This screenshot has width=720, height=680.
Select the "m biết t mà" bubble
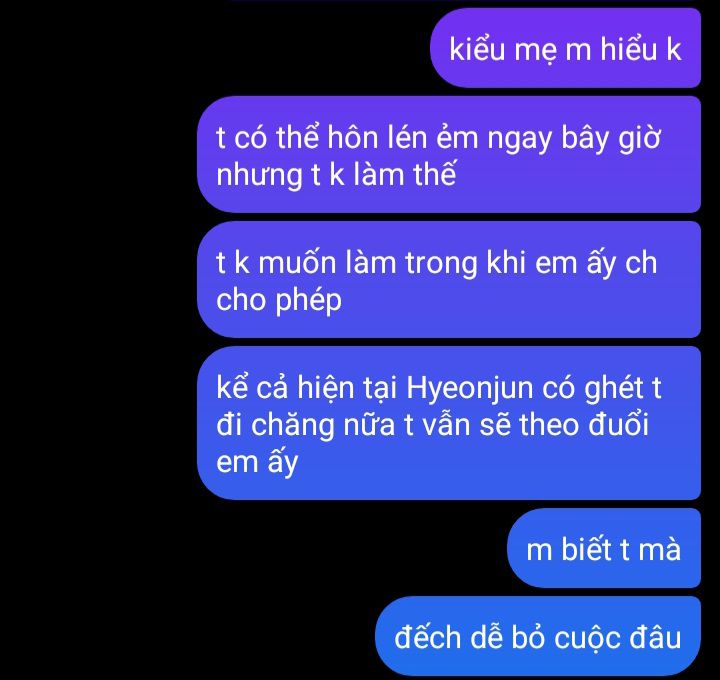point(604,548)
